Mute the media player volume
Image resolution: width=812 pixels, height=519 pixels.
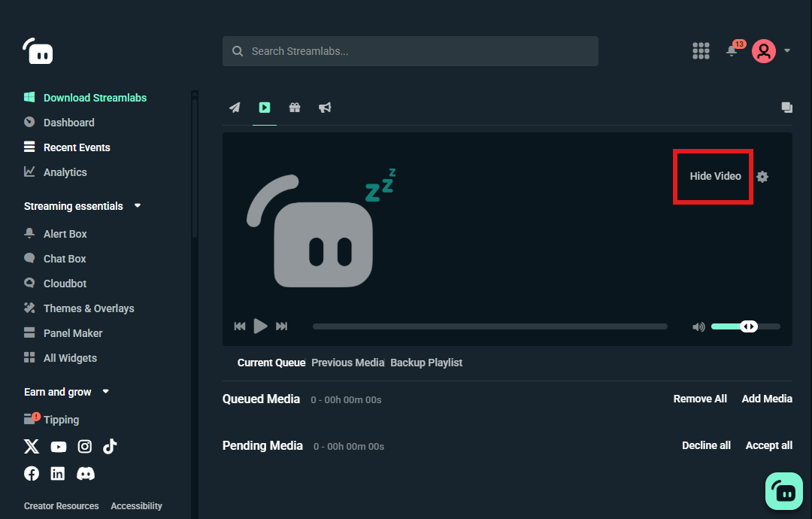click(698, 326)
